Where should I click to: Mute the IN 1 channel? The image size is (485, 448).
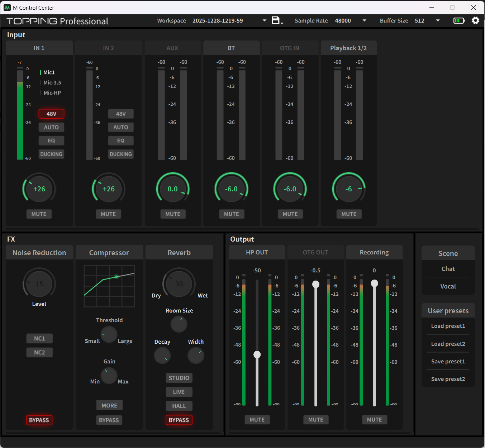39,214
